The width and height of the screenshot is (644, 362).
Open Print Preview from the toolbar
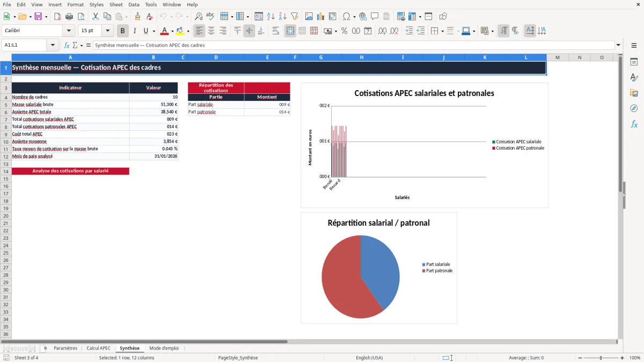(81, 17)
